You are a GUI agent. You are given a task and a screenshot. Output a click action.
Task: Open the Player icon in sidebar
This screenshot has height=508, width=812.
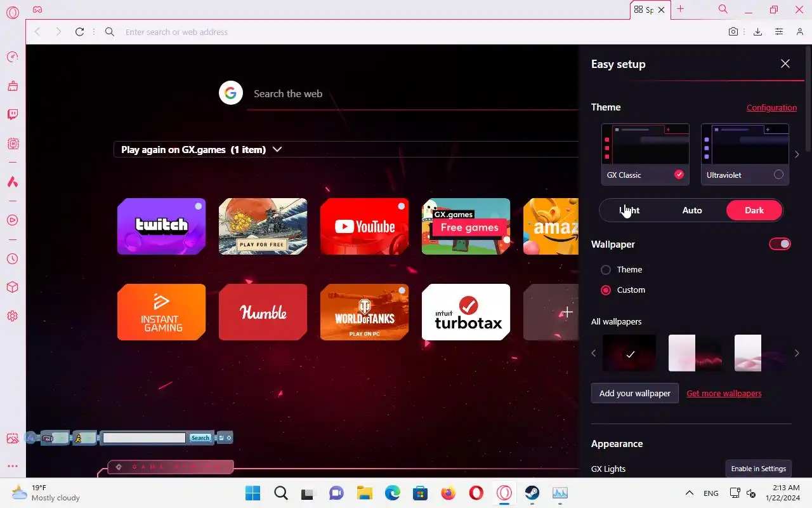click(13, 220)
